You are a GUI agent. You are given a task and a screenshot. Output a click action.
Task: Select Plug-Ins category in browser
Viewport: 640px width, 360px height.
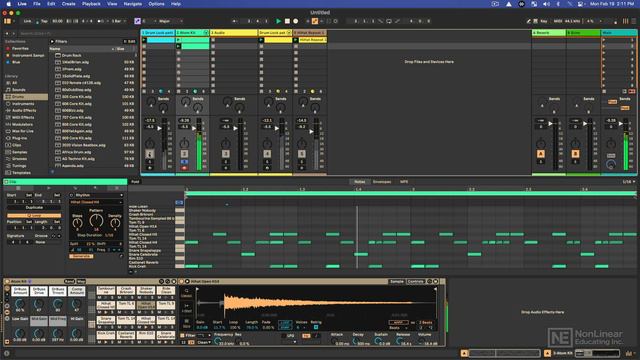click(20, 138)
